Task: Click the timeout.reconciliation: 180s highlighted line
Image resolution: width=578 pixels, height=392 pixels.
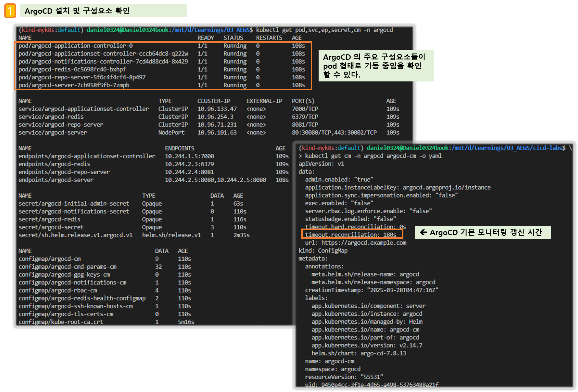Action: [351, 234]
